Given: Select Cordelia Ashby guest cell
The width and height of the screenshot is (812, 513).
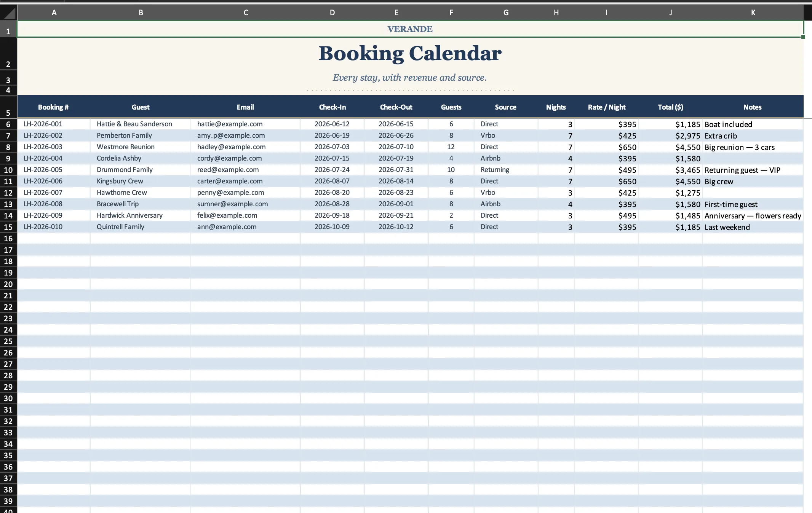Looking at the screenshot, I should (x=141, y=158).
